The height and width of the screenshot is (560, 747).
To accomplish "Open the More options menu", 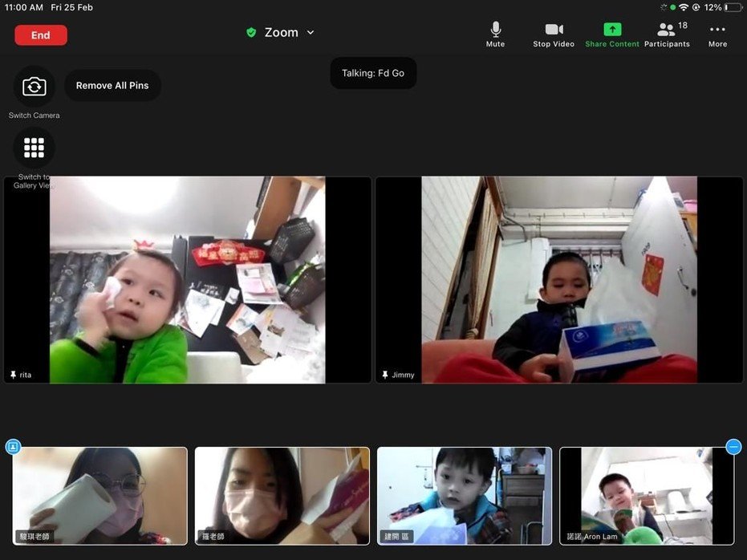I will [x=717, y=34].
